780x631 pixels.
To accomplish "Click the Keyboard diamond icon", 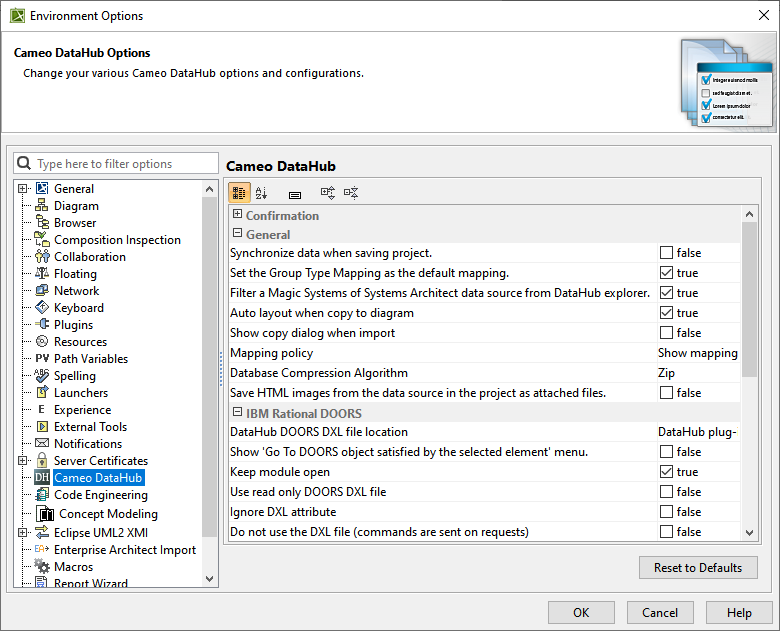I will point(42,307).
